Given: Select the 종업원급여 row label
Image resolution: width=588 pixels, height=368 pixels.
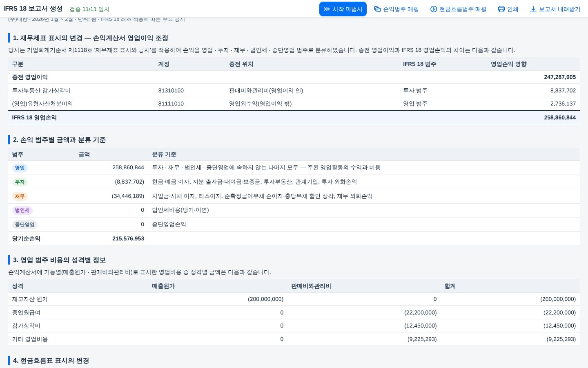Looking at the screenshot, I should [26, 312].
